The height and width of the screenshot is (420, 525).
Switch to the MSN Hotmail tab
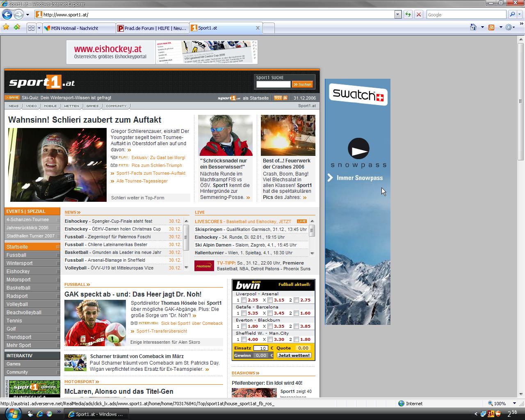[74, 28]
